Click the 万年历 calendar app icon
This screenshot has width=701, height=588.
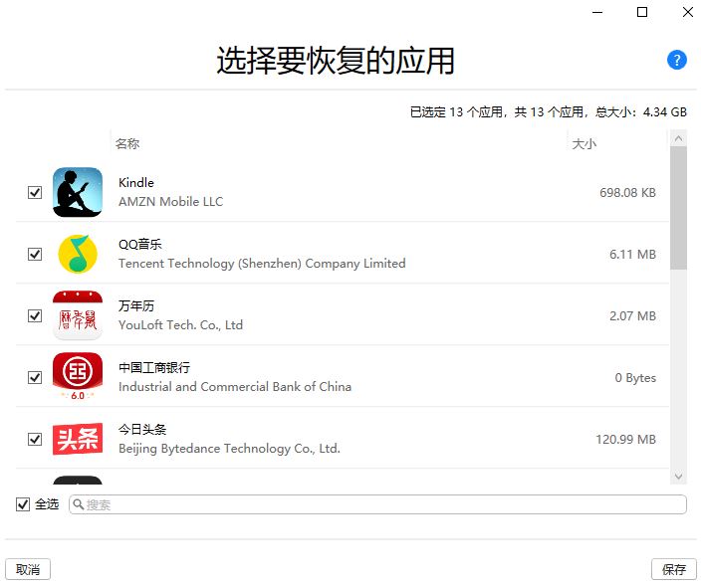tap(78, 315)
